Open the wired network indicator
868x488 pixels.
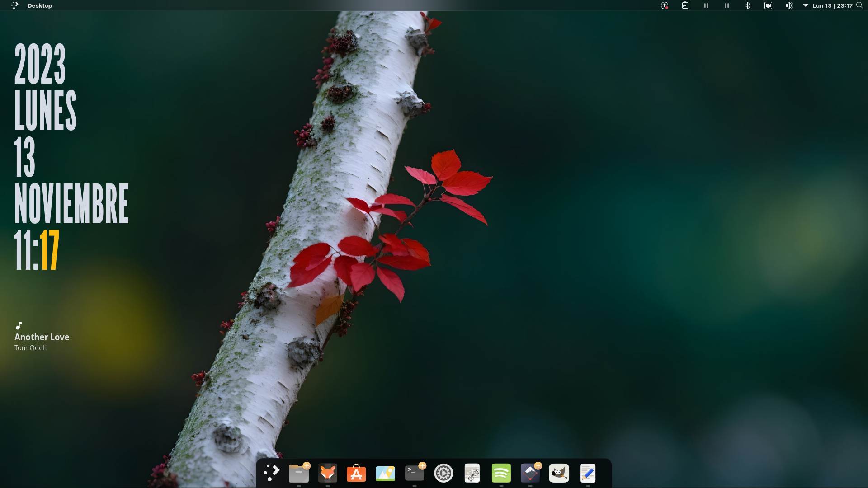pyautogui.click(x=768, y=5)
